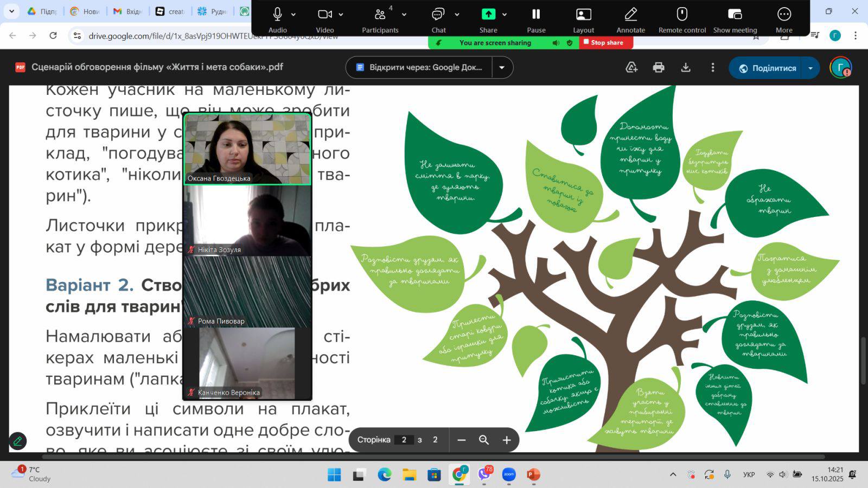Switch to the Gmail 'Вхідні' browser tab
The height and width of the screenshot is (488, 868).
pos(128,11)
